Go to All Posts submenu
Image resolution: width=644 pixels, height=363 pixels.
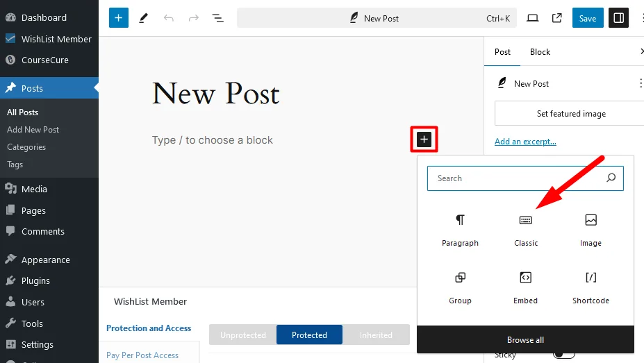tap(23, 112)
